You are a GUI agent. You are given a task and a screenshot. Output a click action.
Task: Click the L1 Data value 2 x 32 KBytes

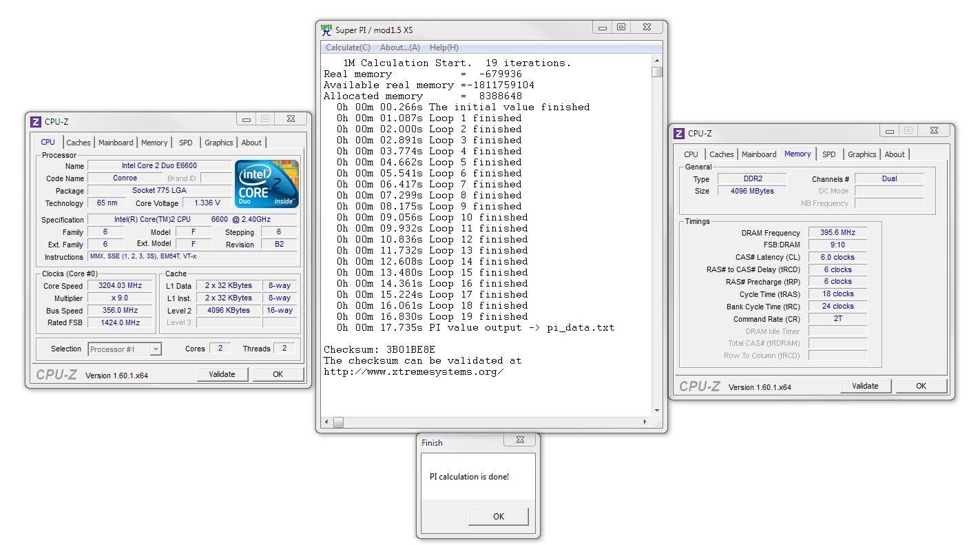pyautogui.click(x=229, y=285)
